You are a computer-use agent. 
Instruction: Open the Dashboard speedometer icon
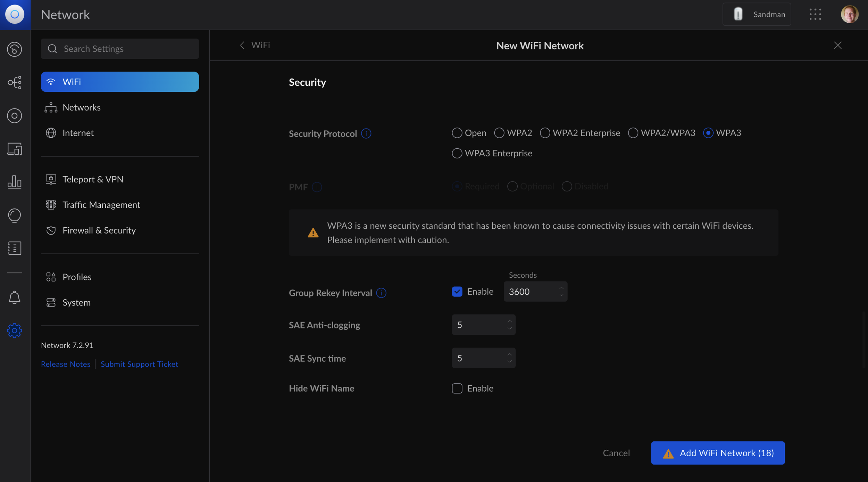click(15, 49)
